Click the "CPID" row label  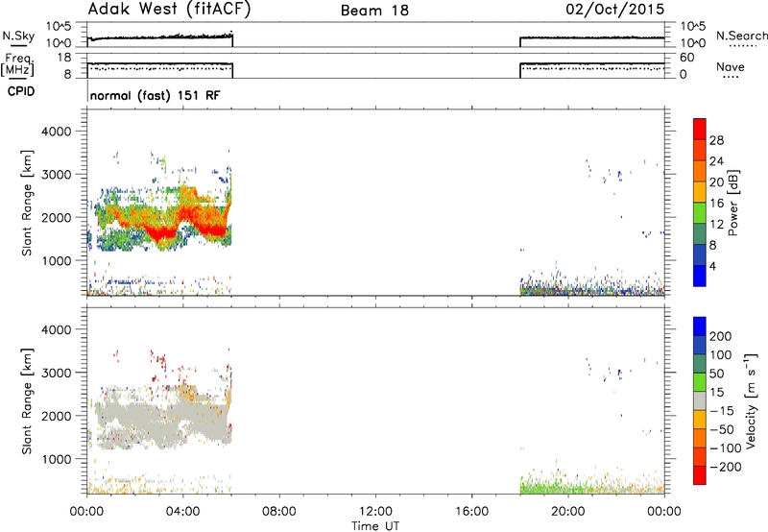point(21,91)
